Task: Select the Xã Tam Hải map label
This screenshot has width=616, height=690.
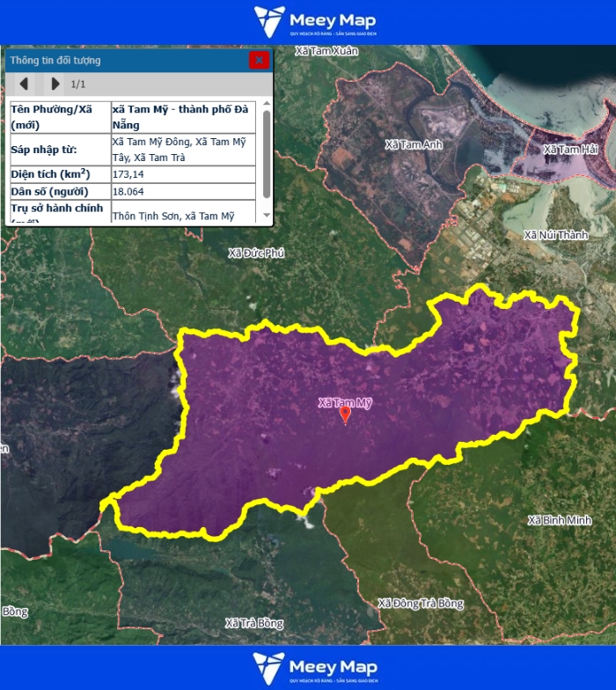Action: click(x=570, y=150)
